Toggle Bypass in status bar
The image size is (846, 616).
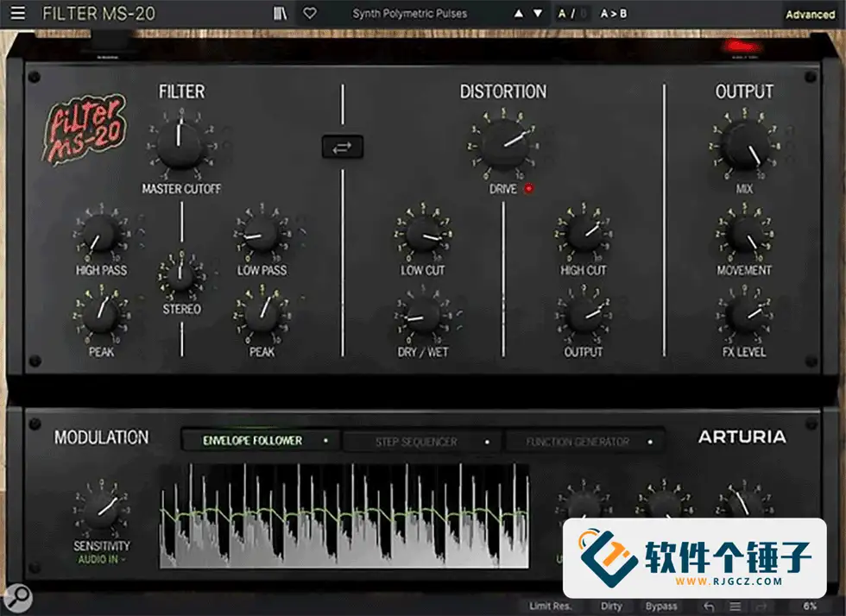[x=661, y=607]
